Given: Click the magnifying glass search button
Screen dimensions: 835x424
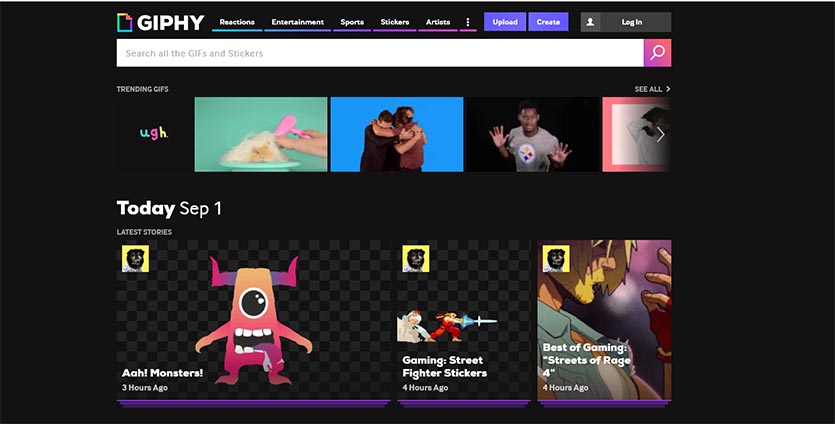Looking at the screenshot, I should [657, 53].
